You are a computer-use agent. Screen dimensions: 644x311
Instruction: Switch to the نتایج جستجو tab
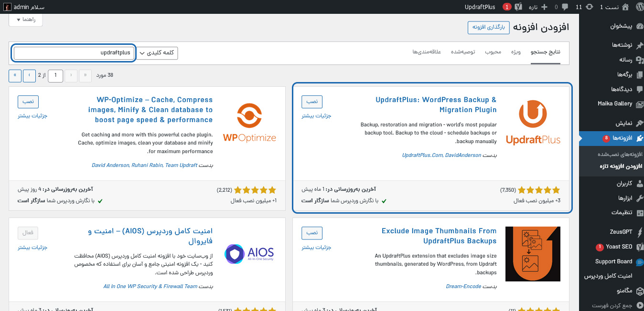point(546,52)
